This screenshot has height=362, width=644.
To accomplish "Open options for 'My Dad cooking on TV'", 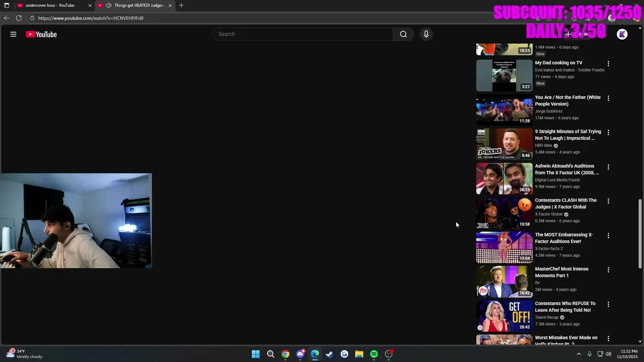I will click(x=608, y=64).
